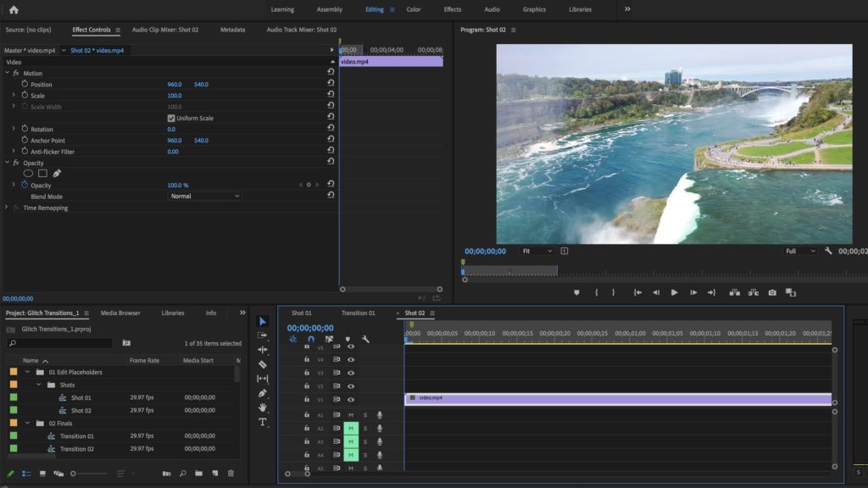Hide track V1 using its eye icon
868x488 pixels.
tap(351, 399)
